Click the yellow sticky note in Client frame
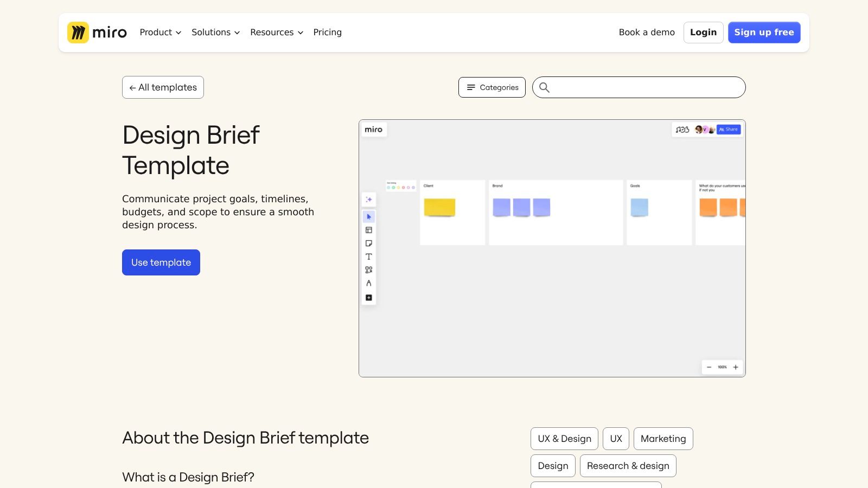Image resolution: width=868 pixels, height=488 pixels. [439, 207]
